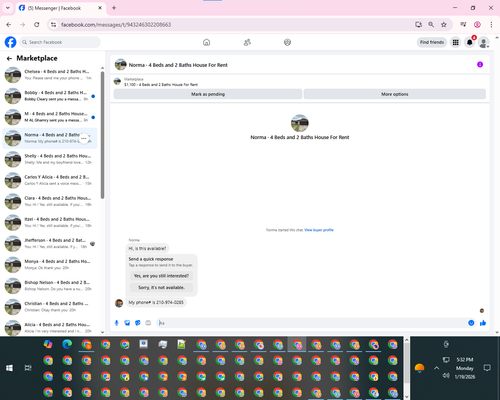Show hidden system tray icons chevron
Viewport: 500px width, 400px height.
[x=437, y=368]
